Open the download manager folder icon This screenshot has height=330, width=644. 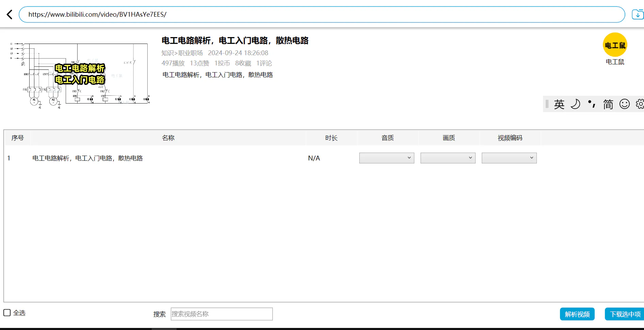click(x=637, y=15)
